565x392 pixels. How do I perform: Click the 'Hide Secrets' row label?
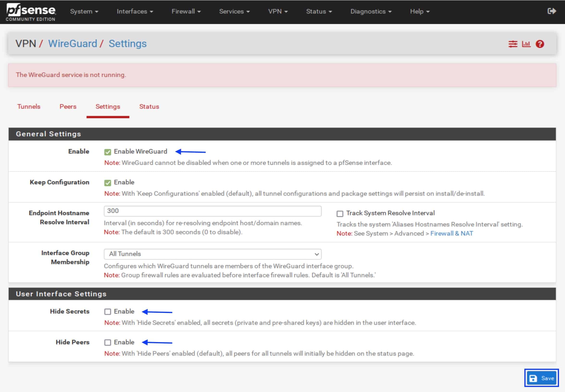coord(69,311)
